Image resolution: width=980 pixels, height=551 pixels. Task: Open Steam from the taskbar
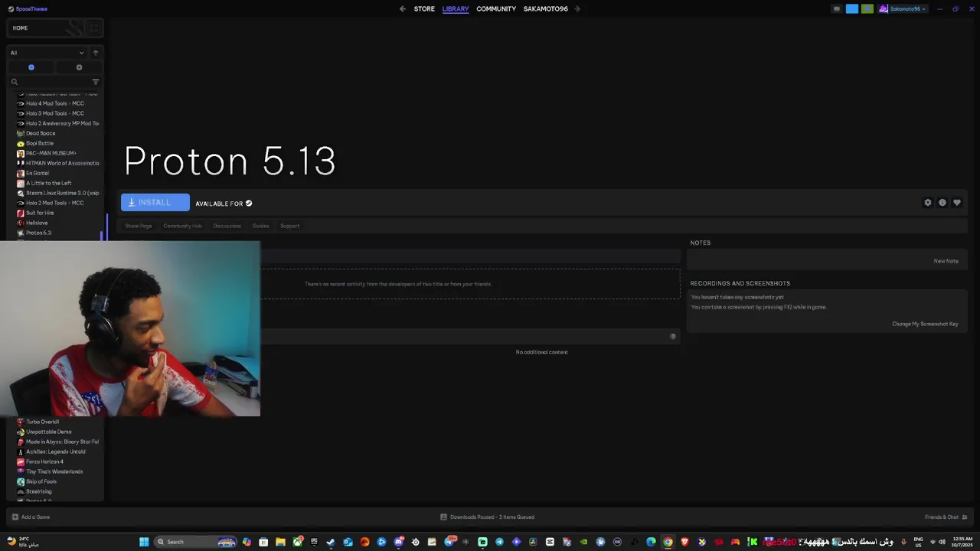point(331,542)
